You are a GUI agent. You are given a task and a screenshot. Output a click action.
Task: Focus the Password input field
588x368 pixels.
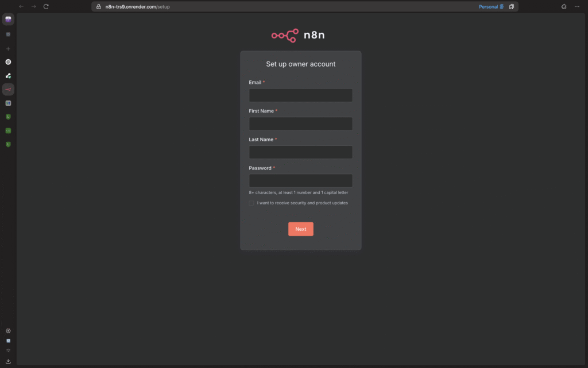[301, 181]
